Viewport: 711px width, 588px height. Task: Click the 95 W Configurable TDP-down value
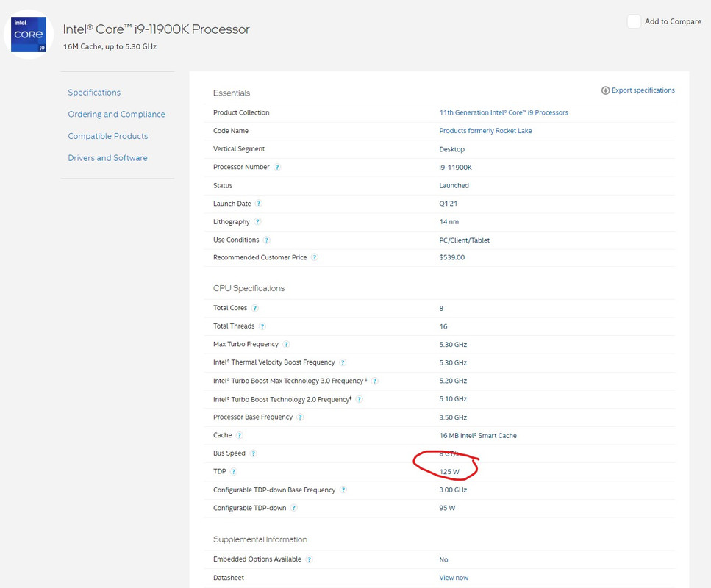pyautogui.click(x=447, y=508)
